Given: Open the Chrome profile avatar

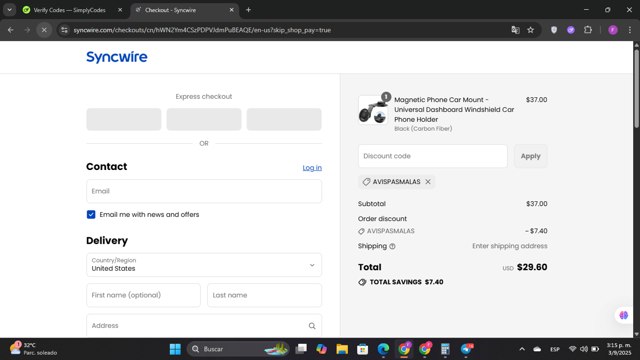Looking at the screenshot, I should click(613, 30).
